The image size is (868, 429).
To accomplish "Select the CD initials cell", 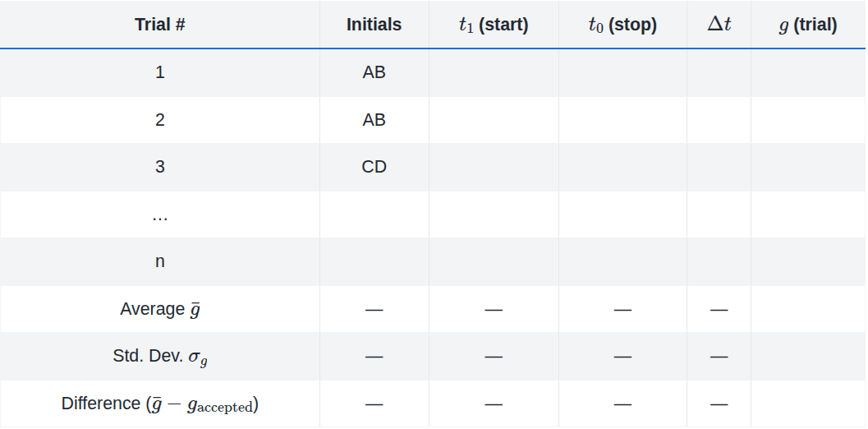I will [x=374, y=167].
